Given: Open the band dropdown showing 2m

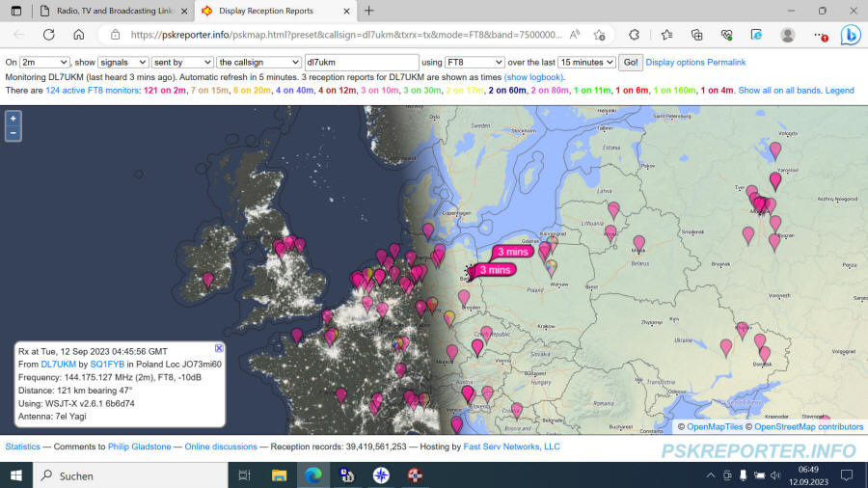Looking at the screenshot, I should click(44, 62).
